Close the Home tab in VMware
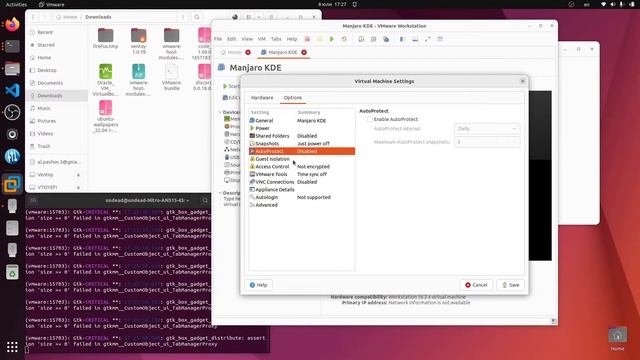The height and width of the screenshot is (360, 640). tap(248, 52)
